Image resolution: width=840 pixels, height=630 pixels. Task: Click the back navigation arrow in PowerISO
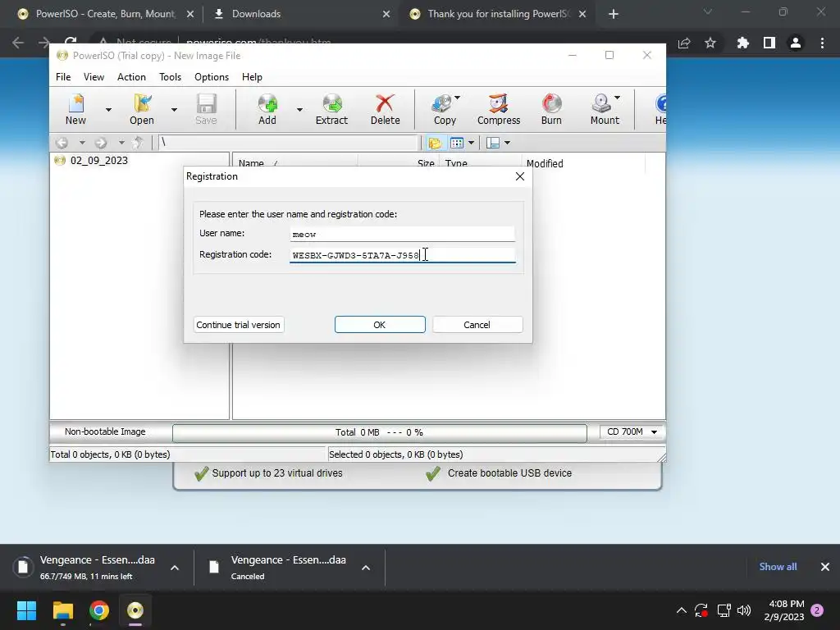[x=62, y=143]
